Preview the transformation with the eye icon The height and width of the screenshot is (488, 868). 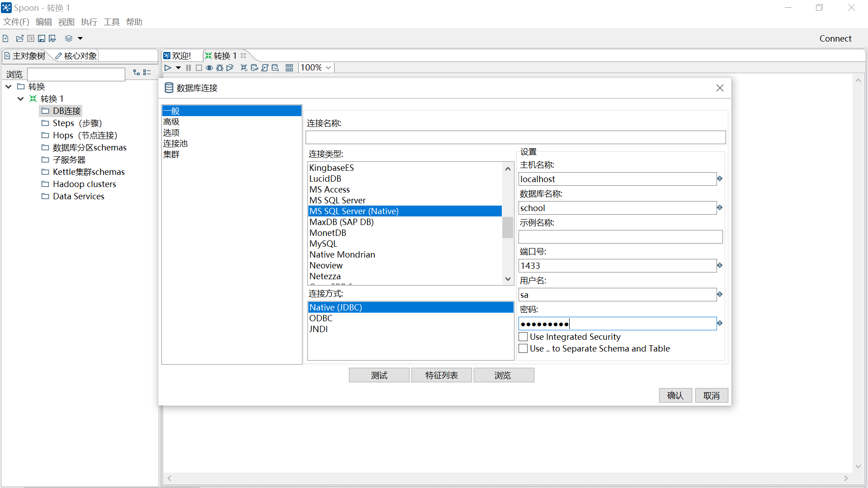point(209,67)
